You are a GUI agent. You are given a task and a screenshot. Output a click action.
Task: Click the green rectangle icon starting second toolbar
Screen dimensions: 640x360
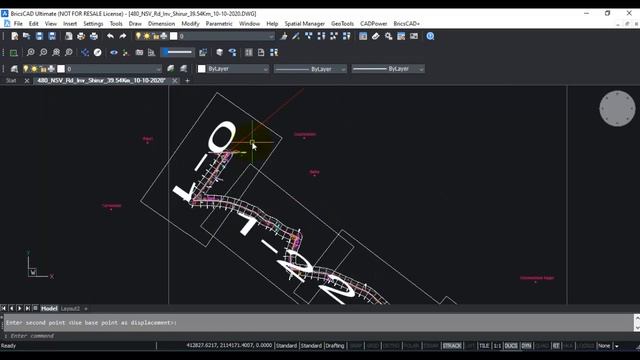click(x=13, y=52)
